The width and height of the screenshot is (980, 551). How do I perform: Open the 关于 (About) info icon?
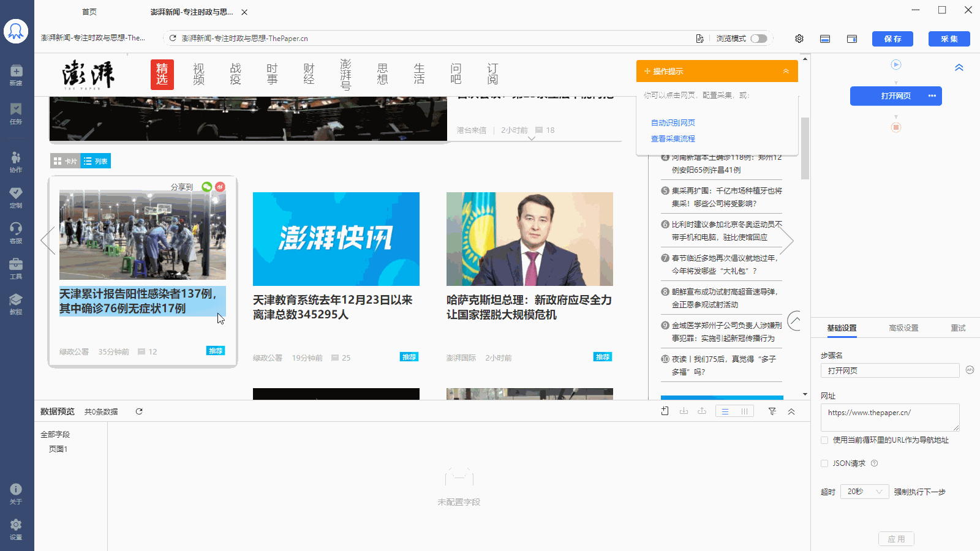[16, 493]
